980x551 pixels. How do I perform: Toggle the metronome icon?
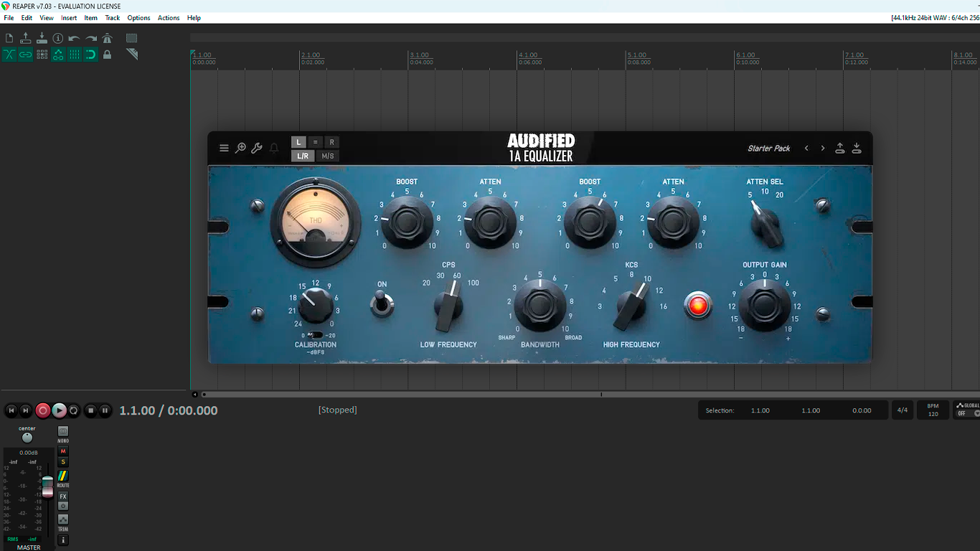[x=108, y=38]
